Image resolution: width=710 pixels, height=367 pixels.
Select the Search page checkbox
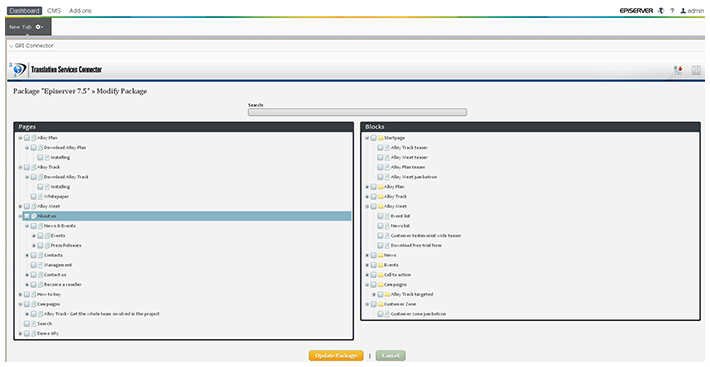(x=27, y=324)
